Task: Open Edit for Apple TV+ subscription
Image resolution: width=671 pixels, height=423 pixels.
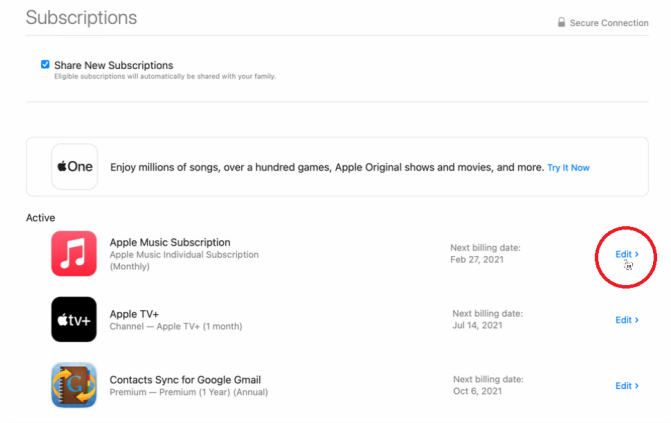Action: click(x=627, y=320)
